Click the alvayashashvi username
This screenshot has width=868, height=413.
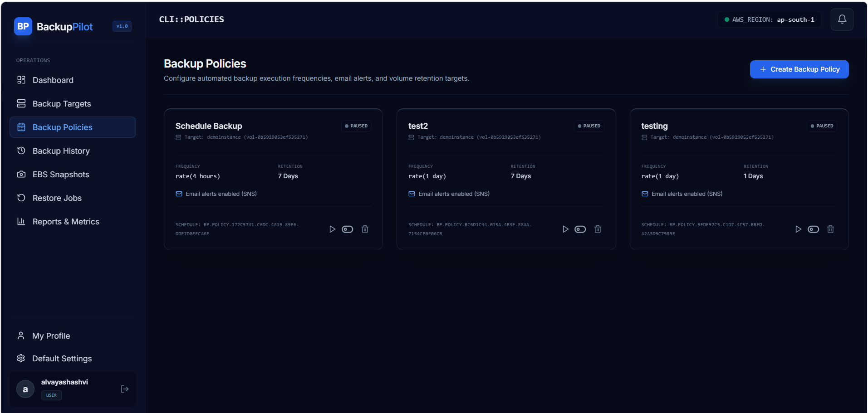pyautogui.click(x=64, y=382)
